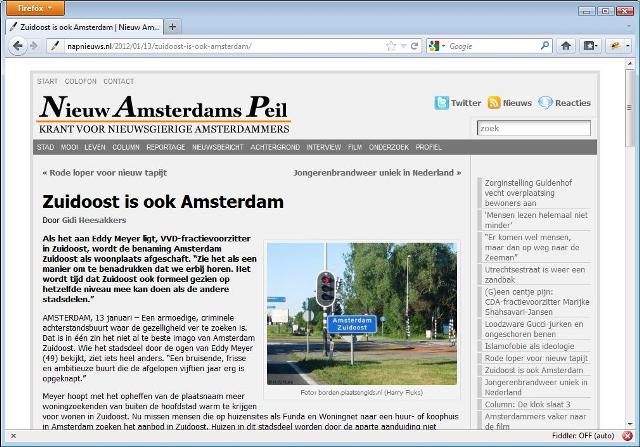Viewport: 640px width, 447px height.
Task: Click the vertical scrollbar thumb
Action: point(630,108)
